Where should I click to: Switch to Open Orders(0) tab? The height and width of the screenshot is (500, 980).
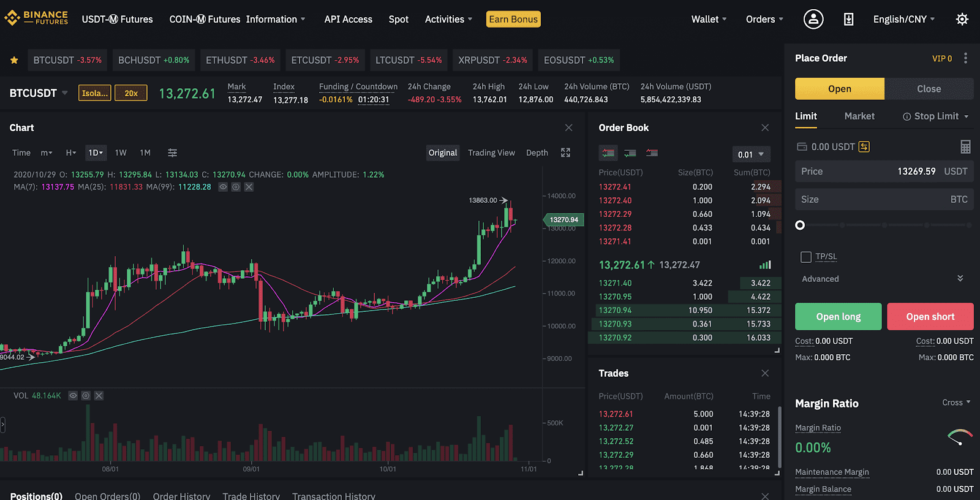click(108, 496)
